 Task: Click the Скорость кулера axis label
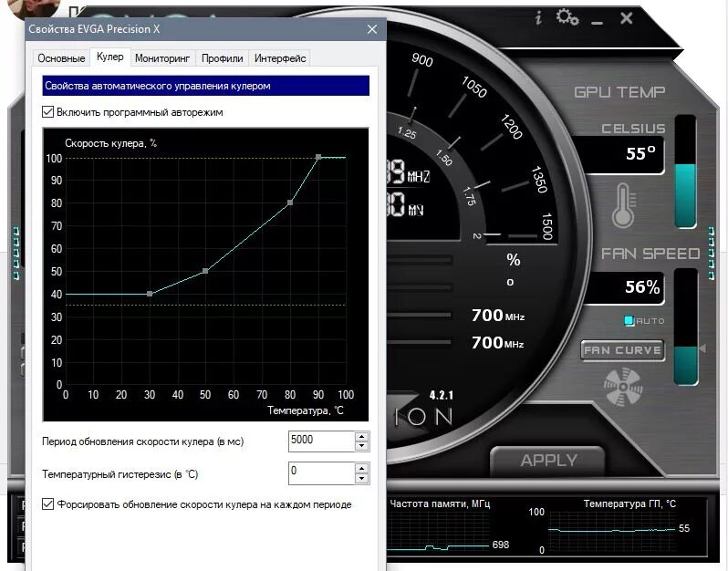111,143
